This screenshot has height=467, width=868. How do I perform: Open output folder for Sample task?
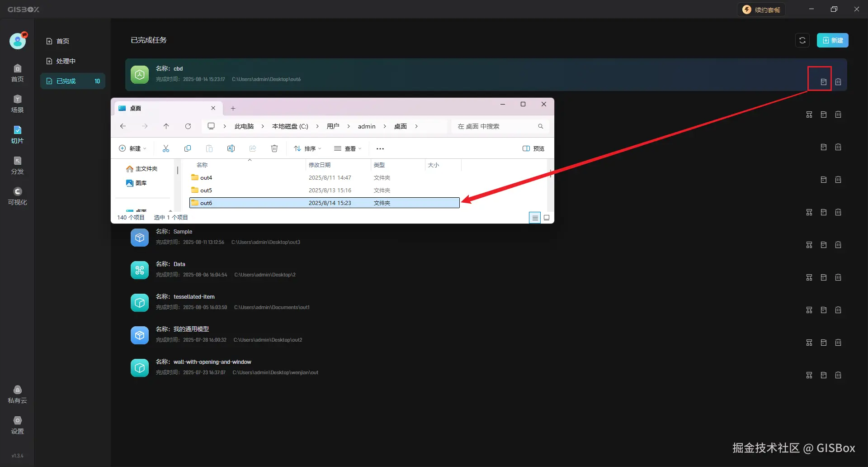pyautogui.click(x=823, y=245)
